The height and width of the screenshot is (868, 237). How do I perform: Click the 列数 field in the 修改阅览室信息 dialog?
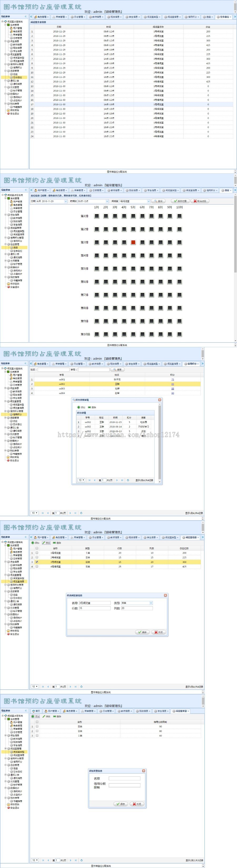coord(137,609)
